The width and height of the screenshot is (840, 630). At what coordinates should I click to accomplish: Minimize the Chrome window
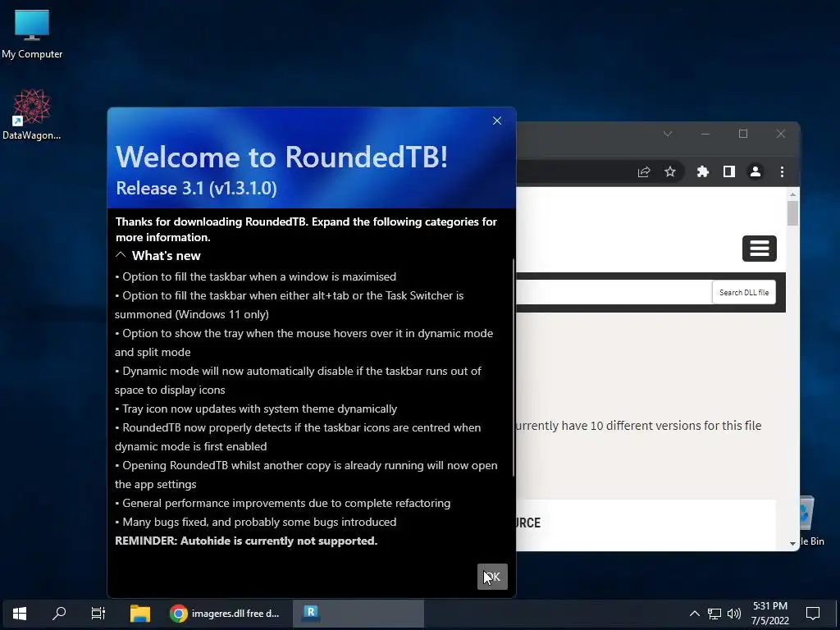[x=705, y=134]
